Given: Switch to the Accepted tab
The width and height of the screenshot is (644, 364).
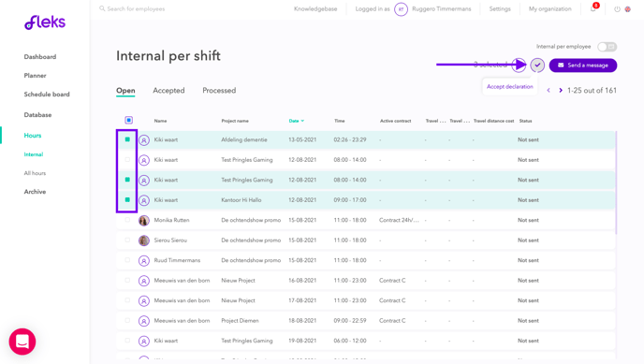Looking at the screenshot, I should [x=168, y=90].
